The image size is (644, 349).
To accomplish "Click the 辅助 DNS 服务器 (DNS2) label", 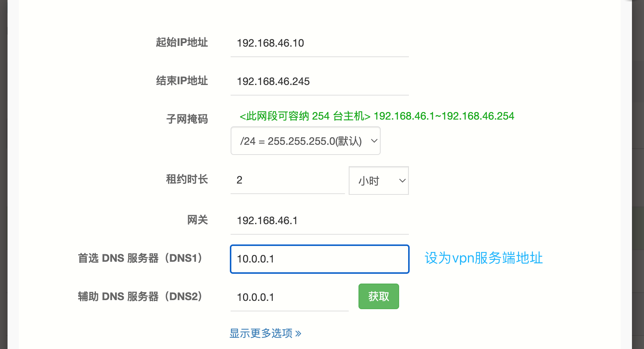I will pos(140,297).
